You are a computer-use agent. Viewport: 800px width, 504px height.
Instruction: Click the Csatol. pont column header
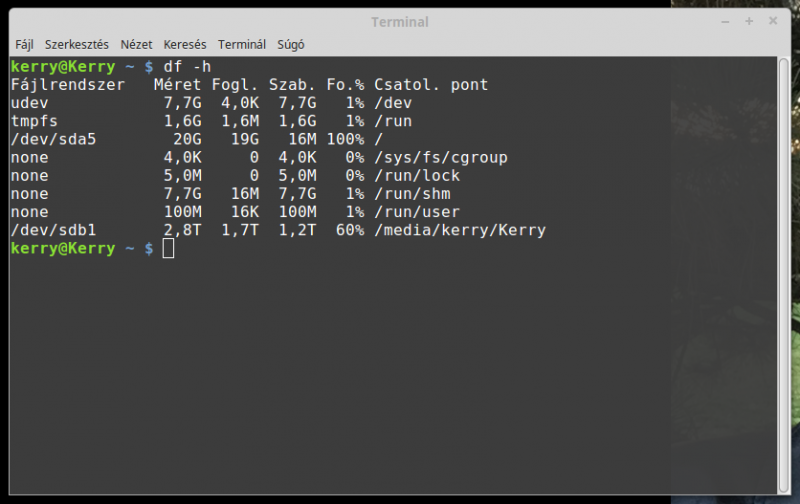click(x=431, y=85)
